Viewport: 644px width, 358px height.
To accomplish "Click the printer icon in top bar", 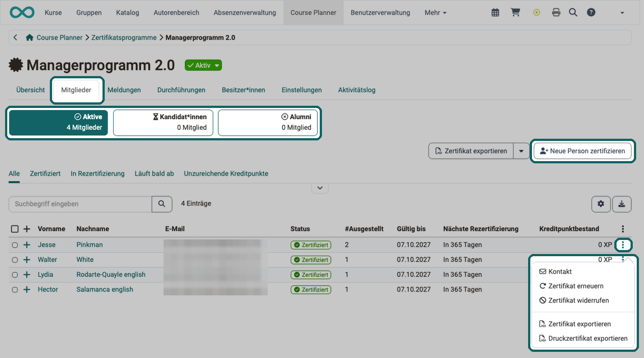I will 556,13.
